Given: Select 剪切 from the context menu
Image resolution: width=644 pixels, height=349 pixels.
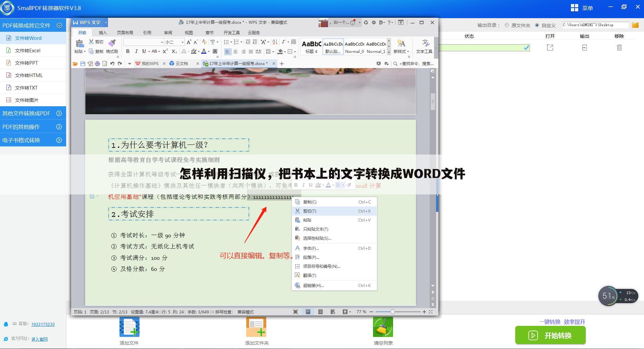Looking at the screenshot, I should pyautogui.click(x=309, y=211).
